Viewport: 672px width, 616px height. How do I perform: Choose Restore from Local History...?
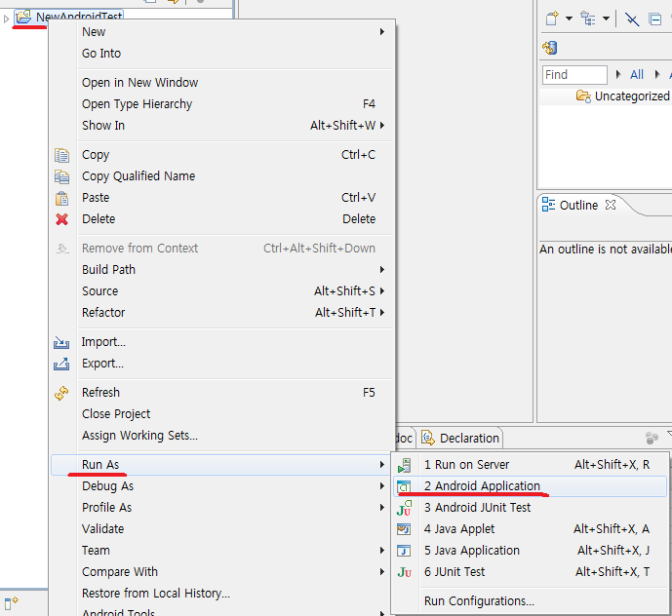click(222, 593)
